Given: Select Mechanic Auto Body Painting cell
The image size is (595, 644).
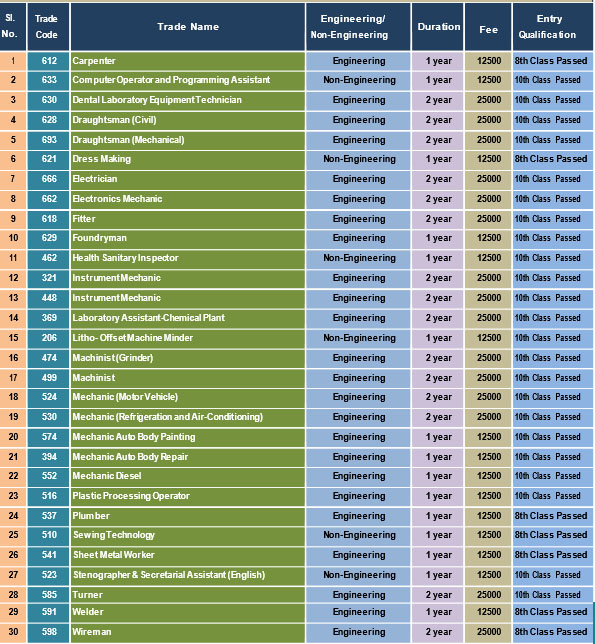Looking at the screenshot, I should click(x=188, y=437).
